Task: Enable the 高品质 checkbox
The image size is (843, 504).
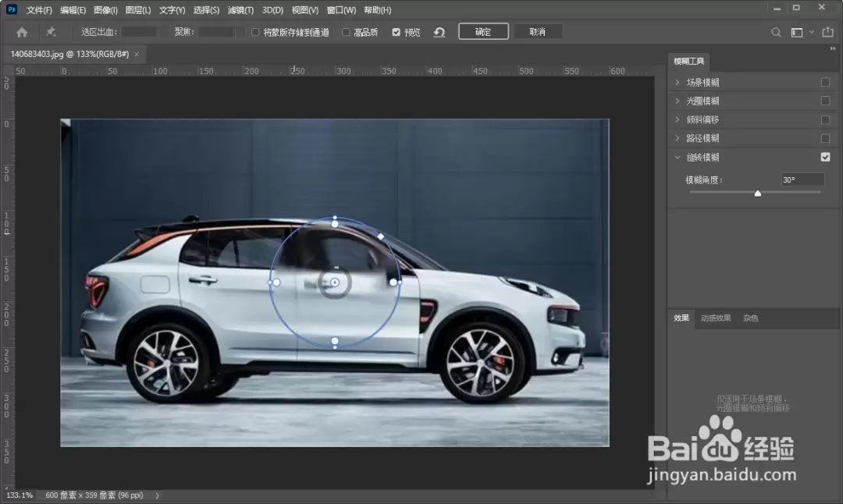Action: [x=347, y=32]
